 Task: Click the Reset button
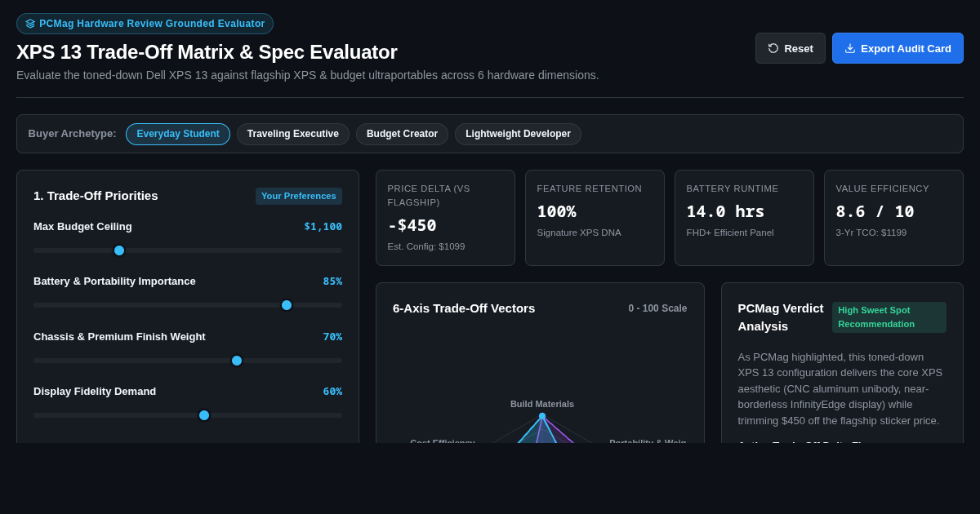[x=791, y=48]
